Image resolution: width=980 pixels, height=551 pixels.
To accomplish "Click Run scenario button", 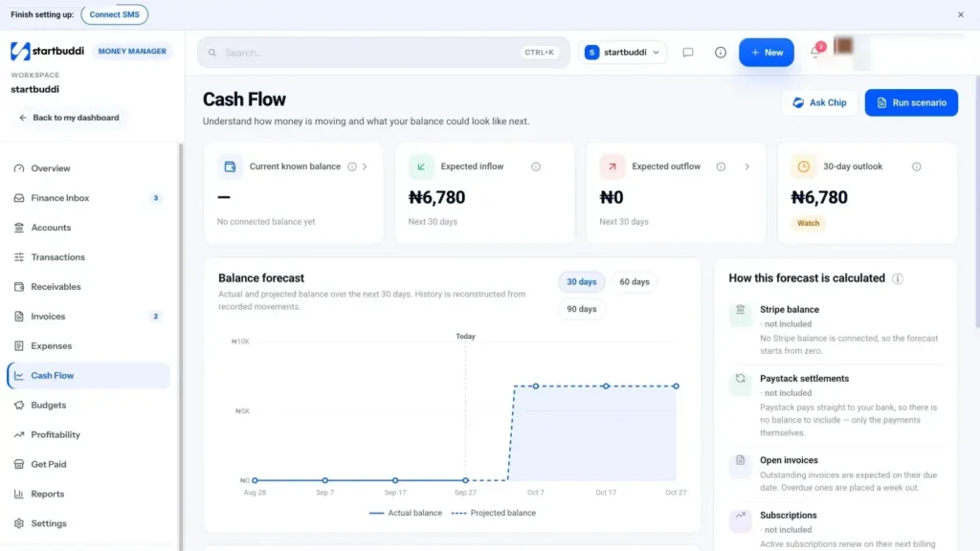I will (x=911, y=102).
